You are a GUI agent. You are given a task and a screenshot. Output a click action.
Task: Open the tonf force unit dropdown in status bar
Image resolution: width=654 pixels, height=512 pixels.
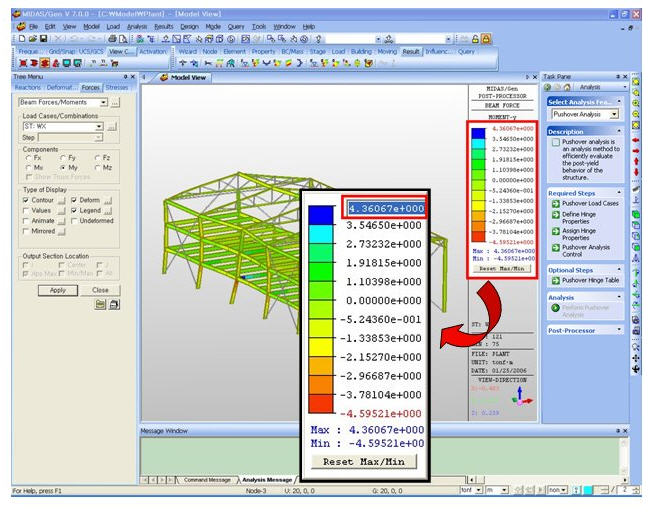click(x=478, y=490)
